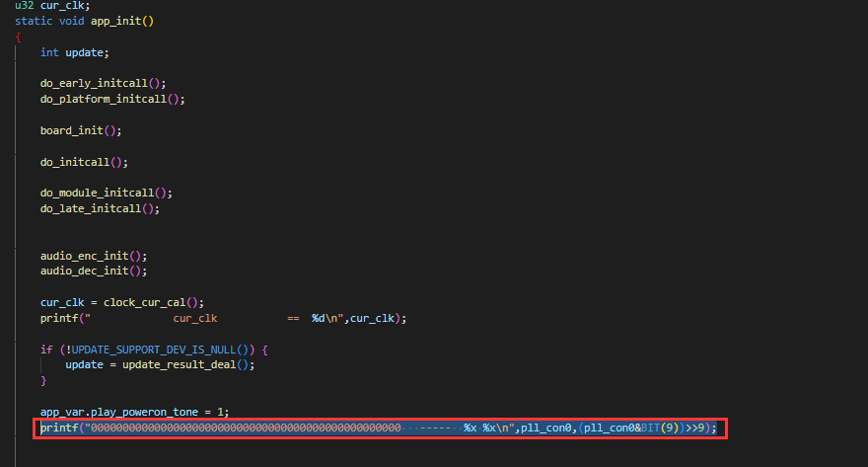
Task: Click the 'app_var.play_poweron_tone = 1;' line
Action: [134, 412]
